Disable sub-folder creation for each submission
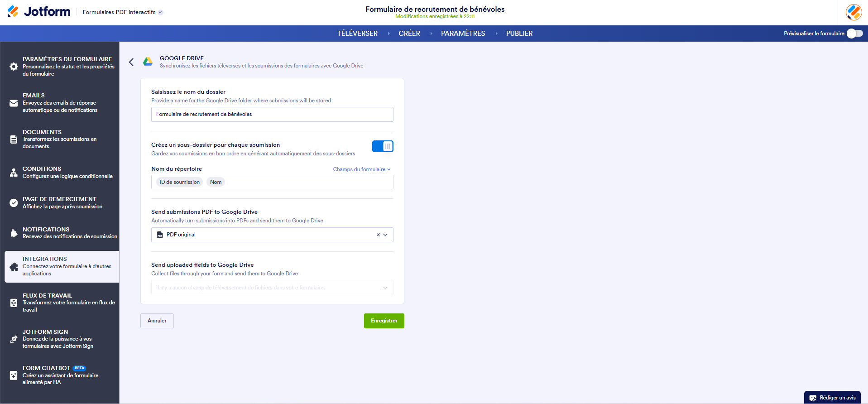The height and width of the screenshot is (404, 868). click(383, 146)
